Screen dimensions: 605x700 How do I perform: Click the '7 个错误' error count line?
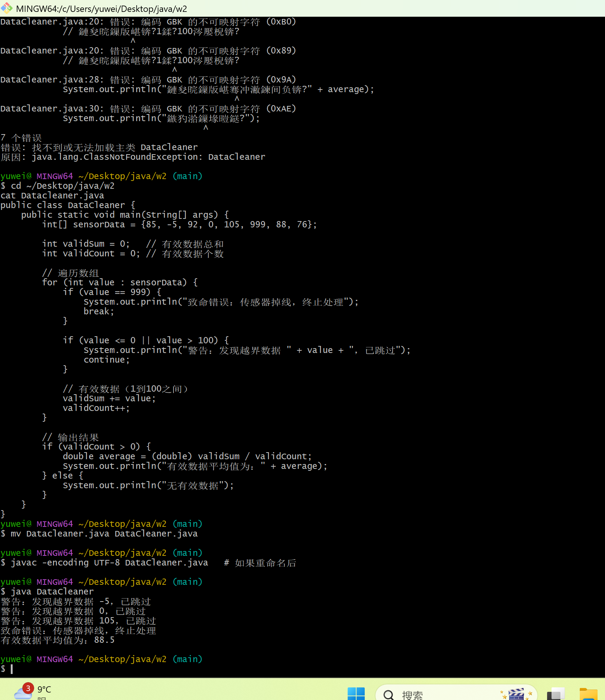pos(21,138)
